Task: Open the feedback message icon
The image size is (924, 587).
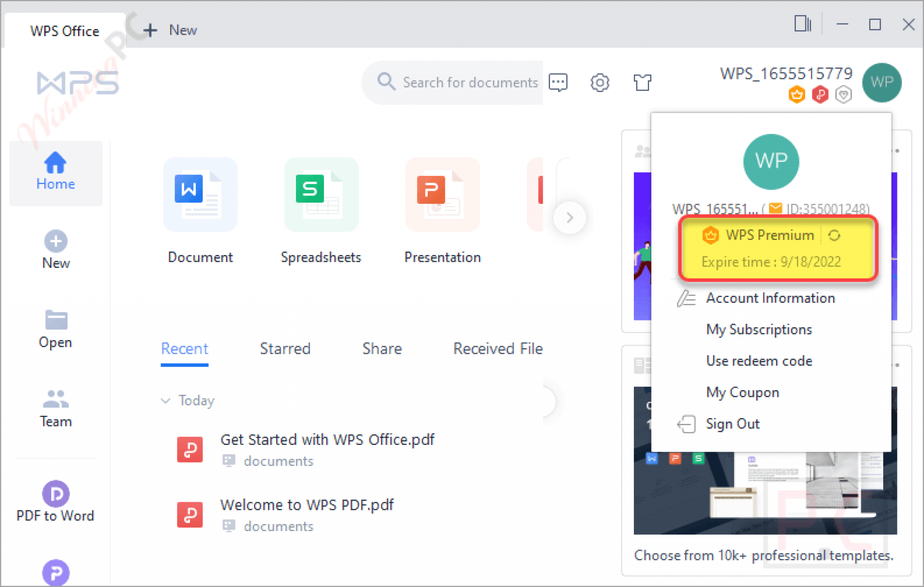Action: point(558,83)
